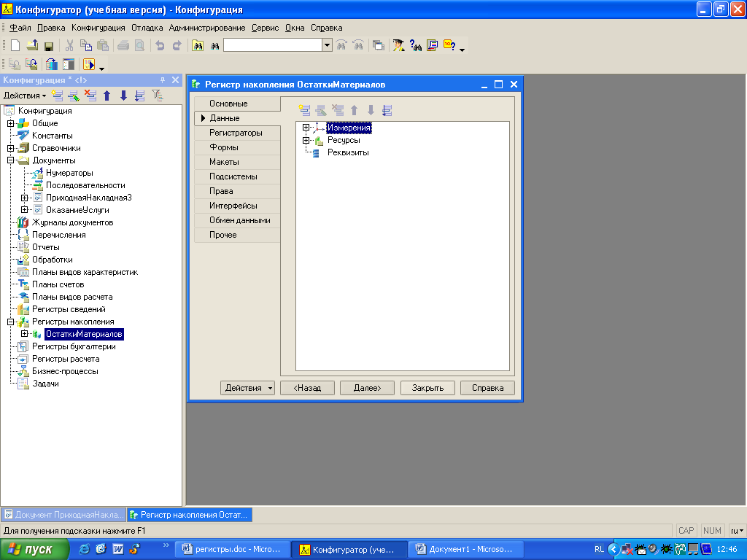Open Документ1 Microsoft Word taskbar button
The image size is (747, 560).
[x=466, y=550]
